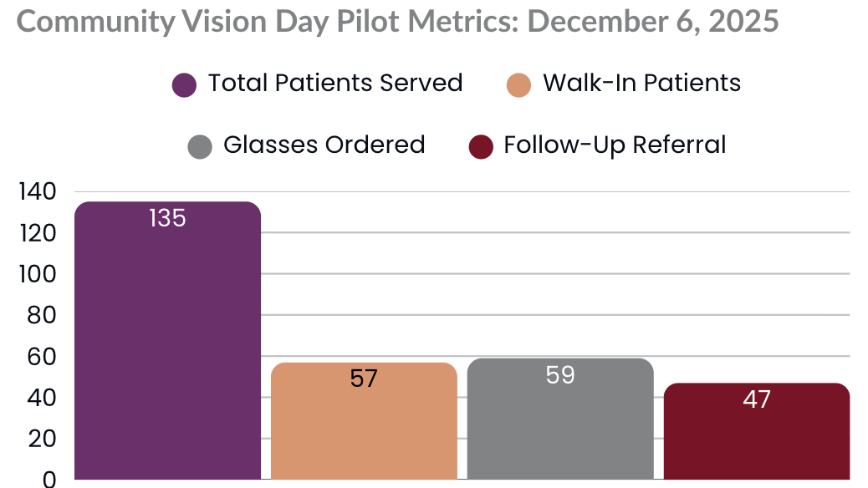Click the dark red Follow-Up Referral legend dot
This screenshot has height=488, width=868.
[x=480, y=147]
